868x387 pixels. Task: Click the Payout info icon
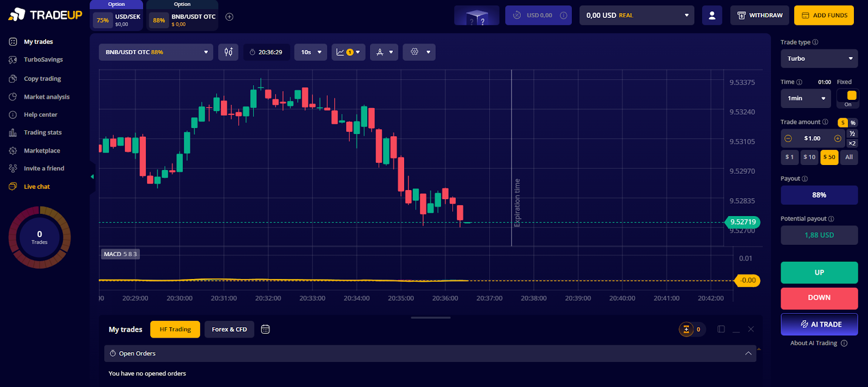[x=805, y=179]
